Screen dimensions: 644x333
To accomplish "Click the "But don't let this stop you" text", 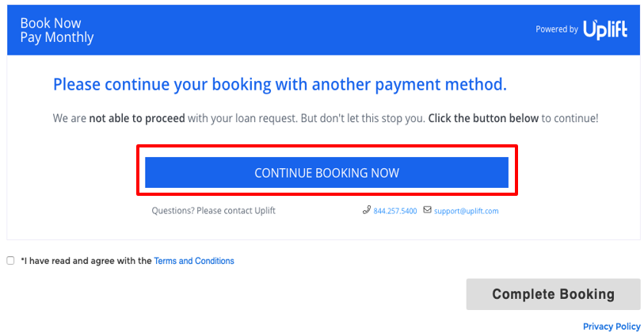I will coord(363,118).
